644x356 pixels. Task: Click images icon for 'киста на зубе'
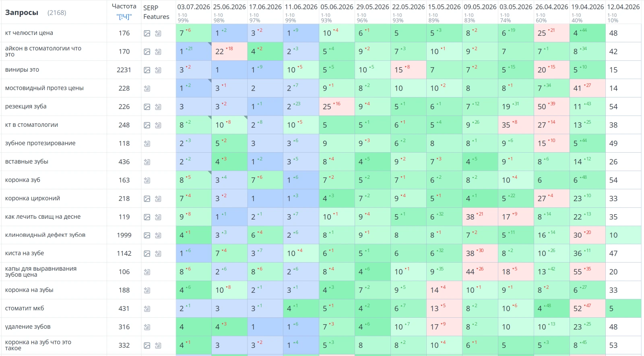(x=147, y=254)
